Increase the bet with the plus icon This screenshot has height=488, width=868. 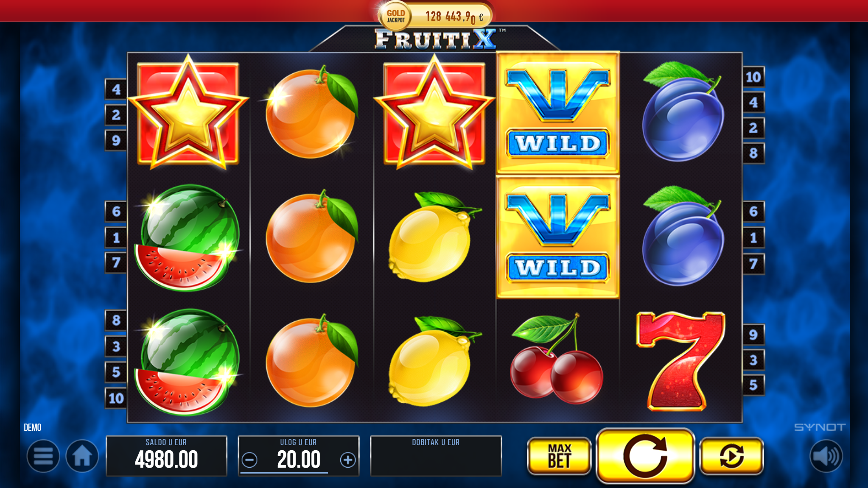pos(348,460)
